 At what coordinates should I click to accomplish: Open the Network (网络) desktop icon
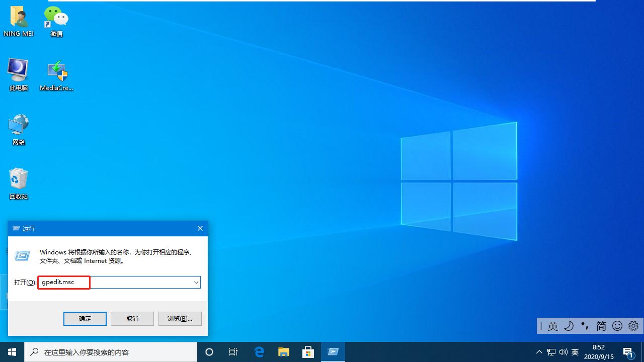click(x=18, y=125)
